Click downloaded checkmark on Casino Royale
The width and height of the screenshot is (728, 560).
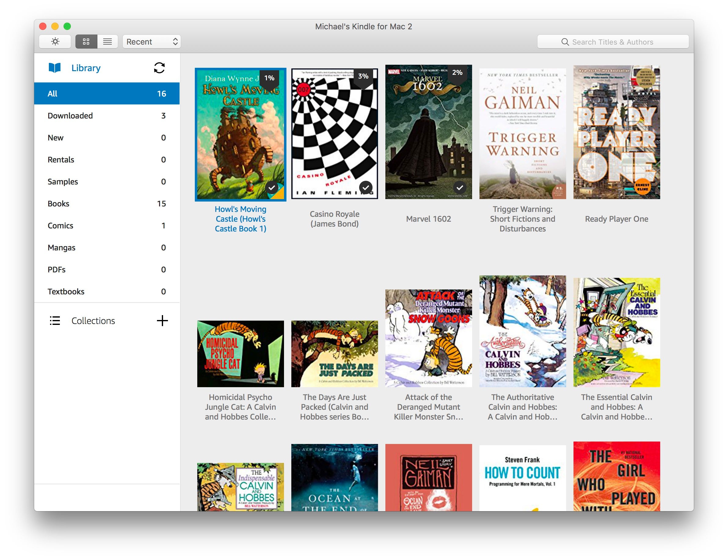pyautogui.click(x=366, y=188)
